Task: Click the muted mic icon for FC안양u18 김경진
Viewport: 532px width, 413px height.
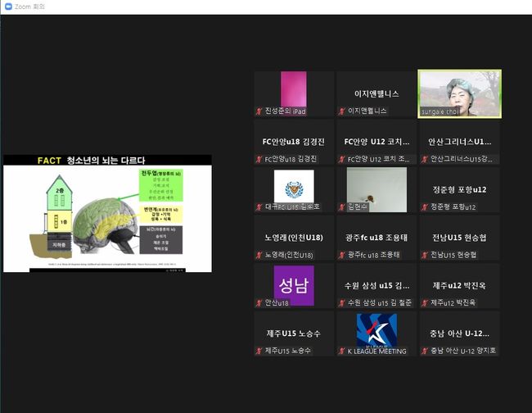Action: (259, 159)
